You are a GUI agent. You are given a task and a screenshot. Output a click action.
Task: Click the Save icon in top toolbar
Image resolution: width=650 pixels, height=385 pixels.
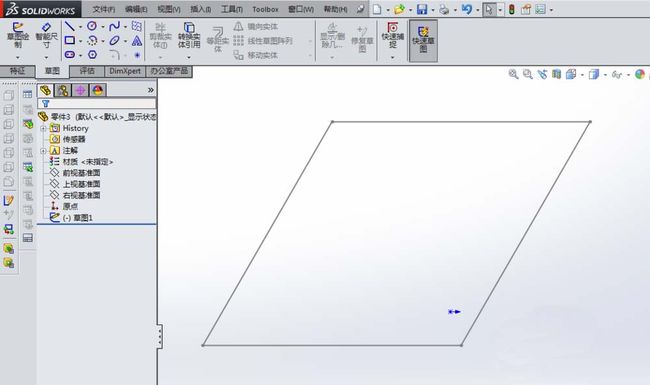(422, 9)
